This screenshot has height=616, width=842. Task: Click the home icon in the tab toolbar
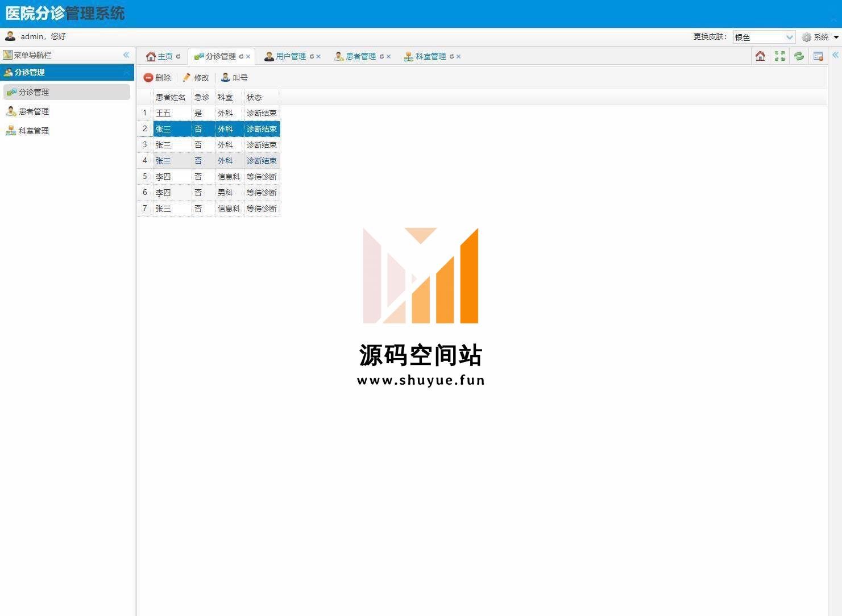click(760, 56)
